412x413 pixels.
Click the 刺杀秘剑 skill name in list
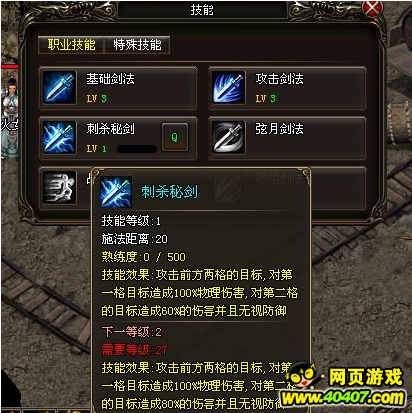click(110, 129)
